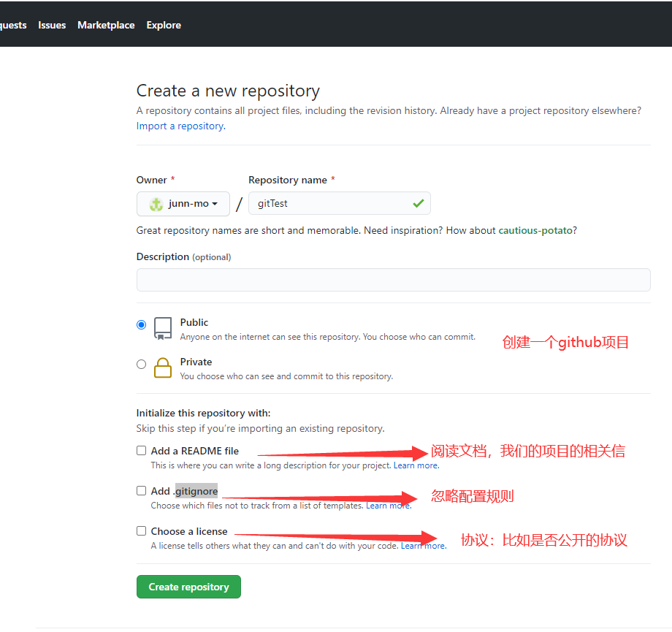Viewport: 672px width, 632px height.
Task: Click the owner avatar icon
Action: point(156,204)
